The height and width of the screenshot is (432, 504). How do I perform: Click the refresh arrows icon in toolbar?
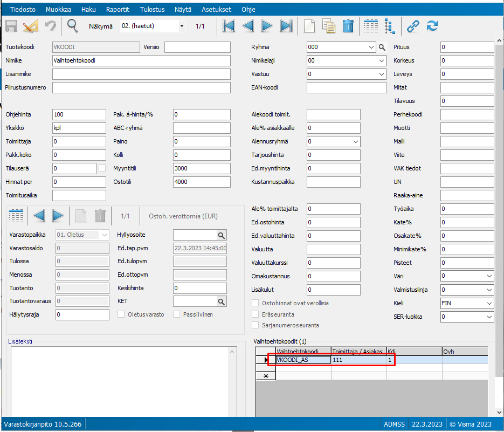pyautogui.click(x=432, y=26)
